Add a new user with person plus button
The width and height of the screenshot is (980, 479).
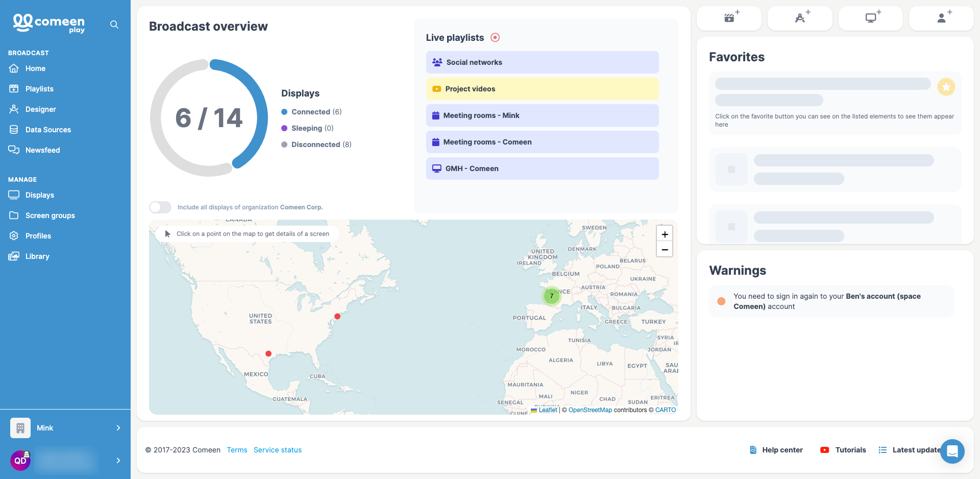coord(942,18)
